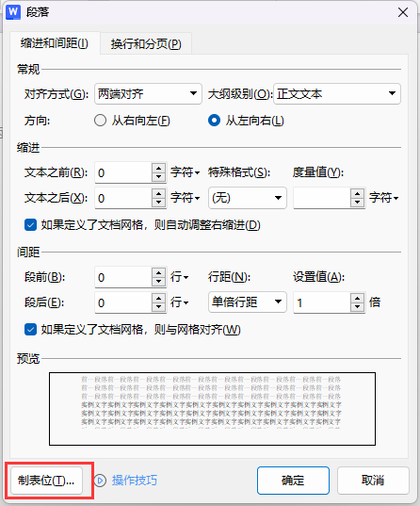Click the WPS Writer icon in title bar
This screenshot has width=420, height=506.
coord(13,12)
